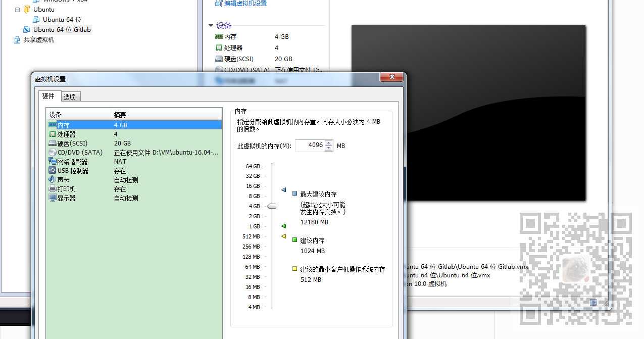The image size is (644, 339).
Task: Click the Ubuntu 64 位 Gitlab VM icon
Action: 27,29
